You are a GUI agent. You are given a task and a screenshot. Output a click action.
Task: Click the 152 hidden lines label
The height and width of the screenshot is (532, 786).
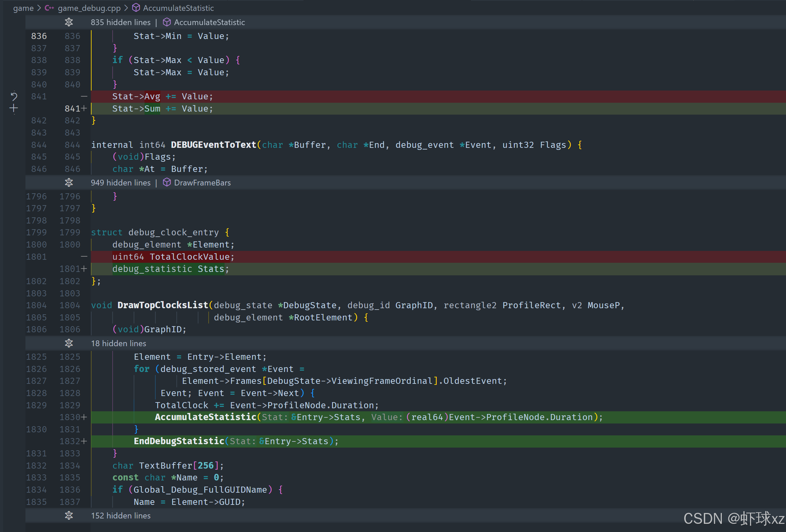point(120,516)
